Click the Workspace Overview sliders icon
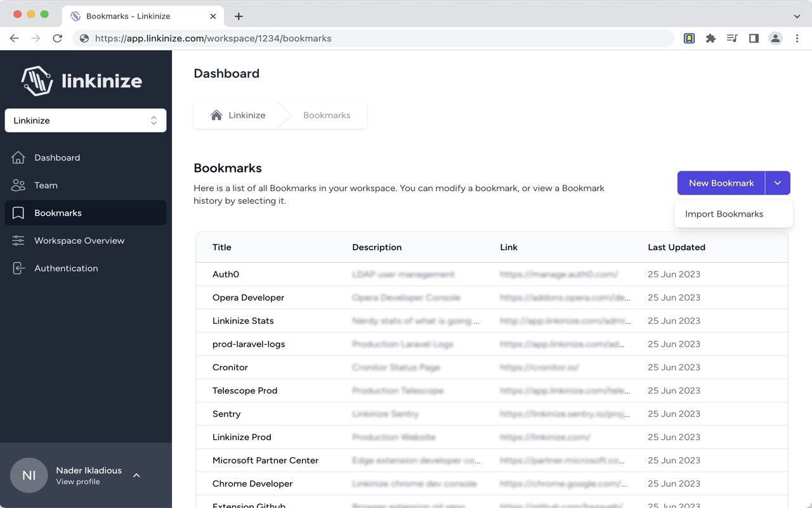The width and height of the screenshot is (812, 508). pyautogui.click(x=18, y=241)
